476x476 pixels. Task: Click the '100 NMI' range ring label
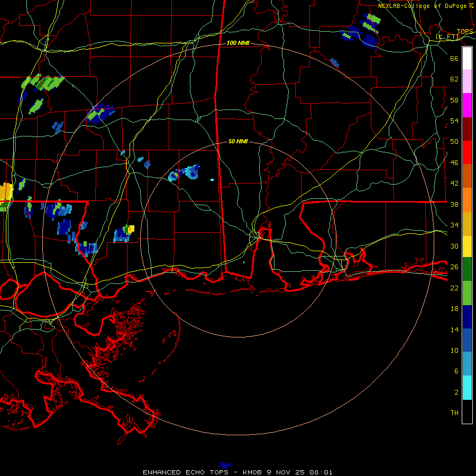pos(239,43)
